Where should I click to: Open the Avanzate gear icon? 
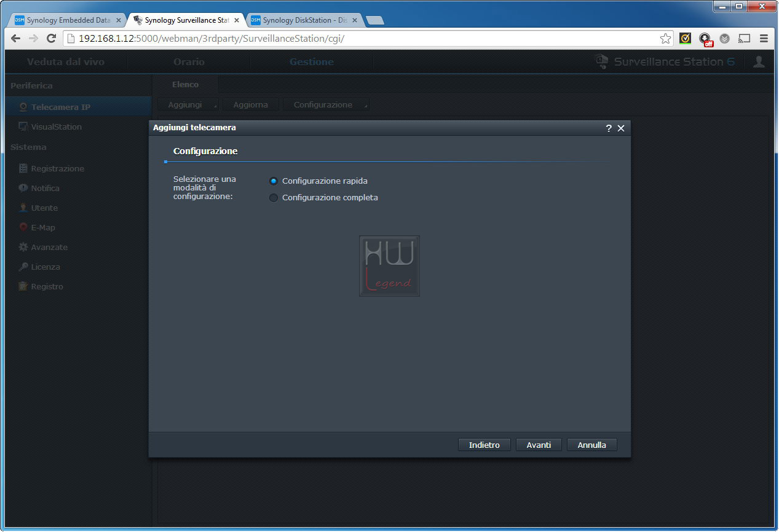coord(23,247)
